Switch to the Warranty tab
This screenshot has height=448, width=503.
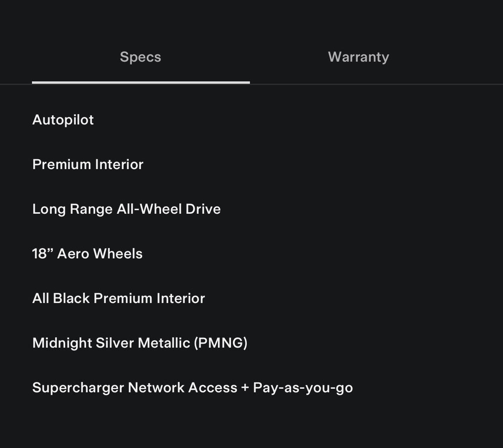(358, 57)
